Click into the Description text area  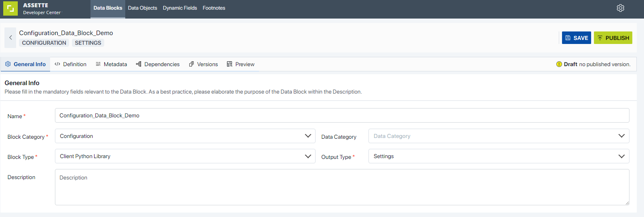pyautogui.click(x=342, y=187)
